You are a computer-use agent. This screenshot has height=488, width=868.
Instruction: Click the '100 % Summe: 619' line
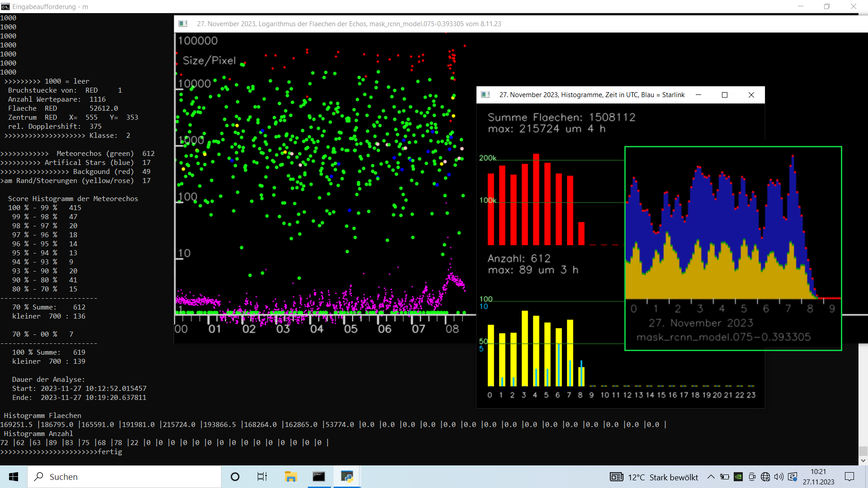pyautogui.click(x=49, y=352)
